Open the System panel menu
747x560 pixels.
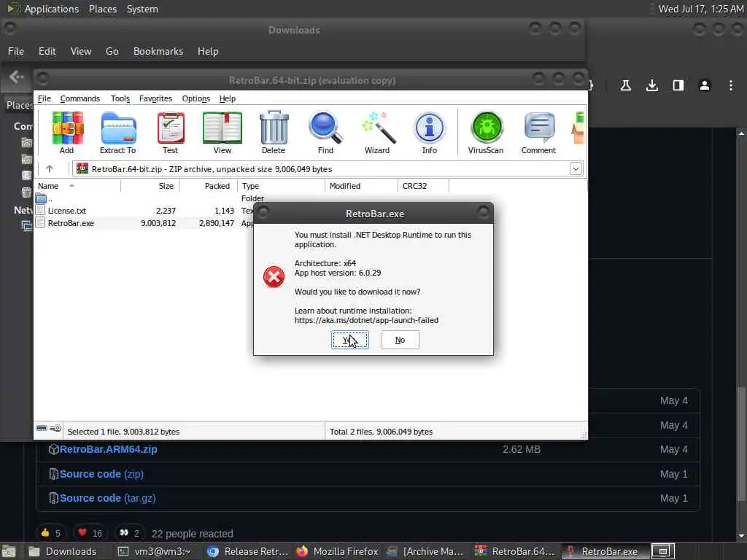point(142,9)
